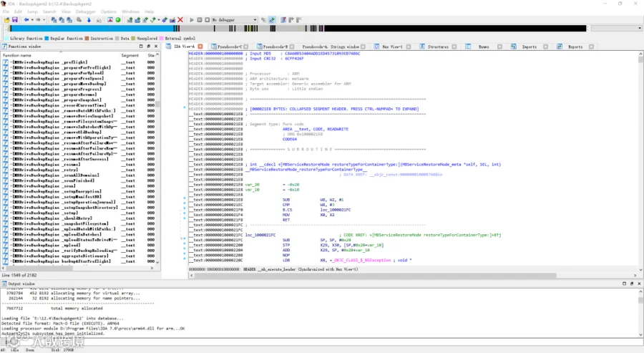
Task: Float the Functions window panel
Action: pyautogui.click(x=148, y=47)
